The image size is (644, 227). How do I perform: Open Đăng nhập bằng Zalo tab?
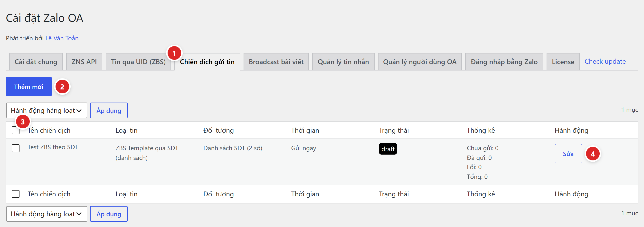pyautogui.click(x=504, y=62)
